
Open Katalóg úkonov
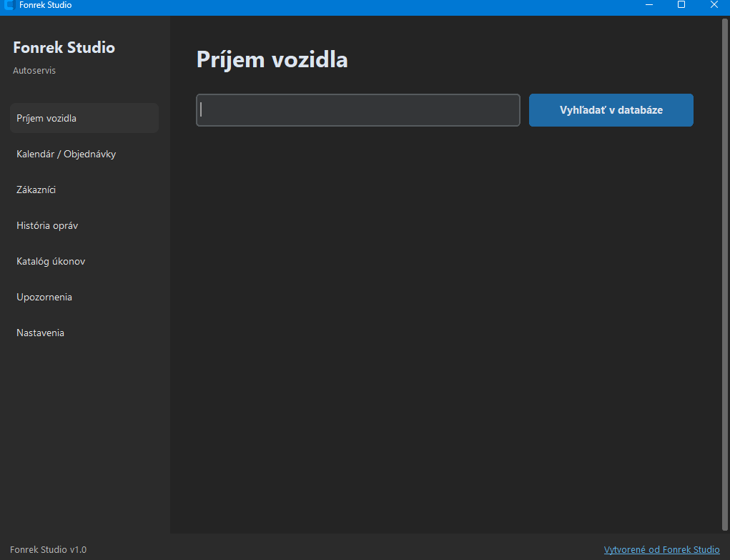[x=84, y=261]
